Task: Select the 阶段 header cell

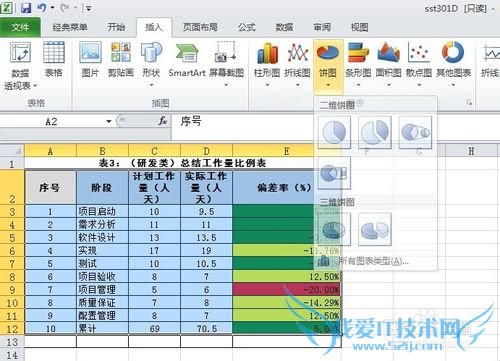Action: coord(102,188)
